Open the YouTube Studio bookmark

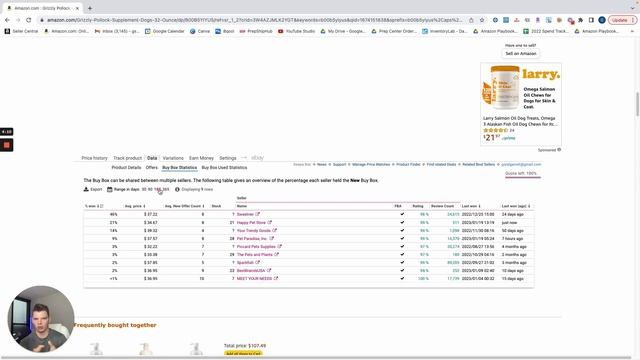coord(296,31)
